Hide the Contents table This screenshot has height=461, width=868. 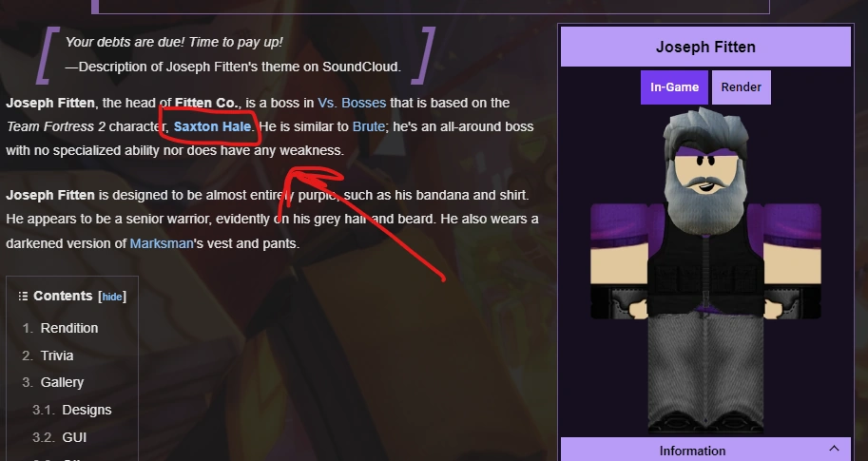tap(112, 297)
